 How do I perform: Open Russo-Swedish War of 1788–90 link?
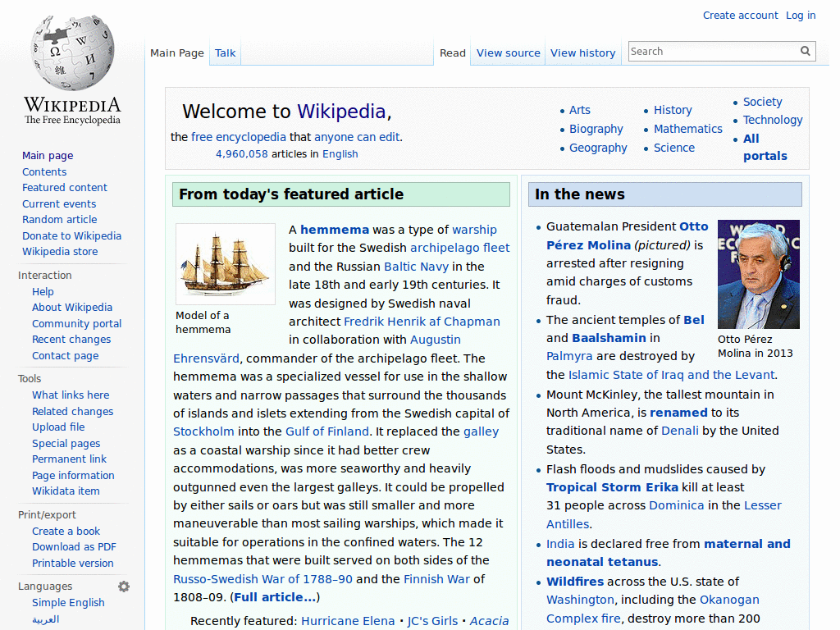point(262,579)
